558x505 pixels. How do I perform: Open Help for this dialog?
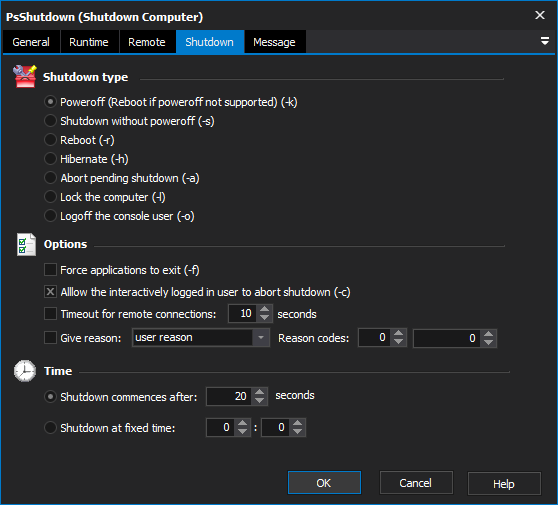[x=504, y=483]
